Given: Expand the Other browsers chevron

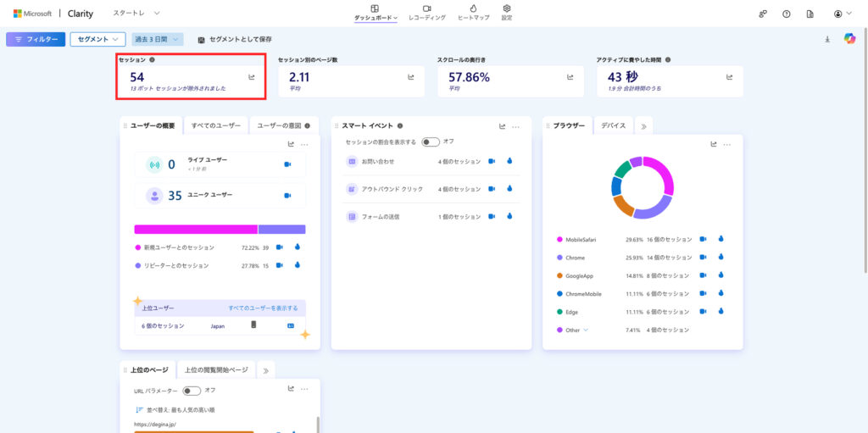Looking at the screenshot, I should tap(585, 330).
